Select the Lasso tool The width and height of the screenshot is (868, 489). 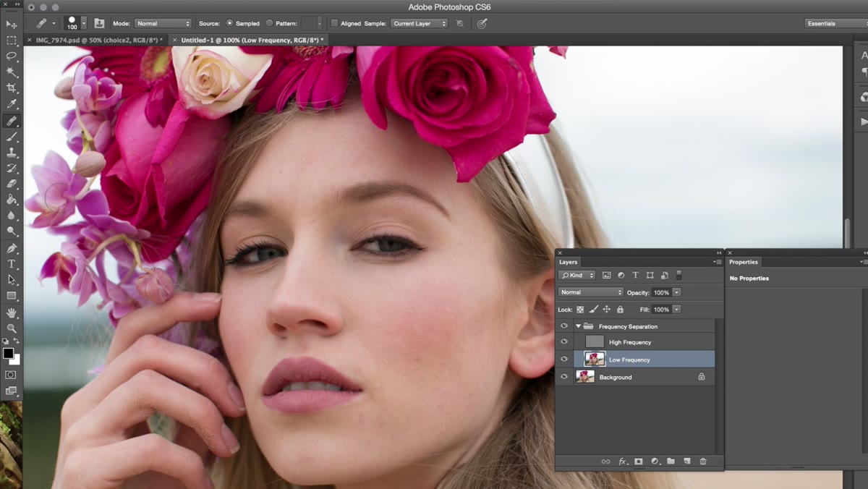click(12, 56)
